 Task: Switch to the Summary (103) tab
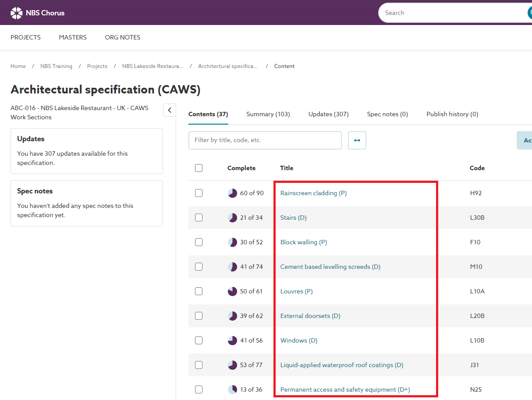(x=268, y=114)
